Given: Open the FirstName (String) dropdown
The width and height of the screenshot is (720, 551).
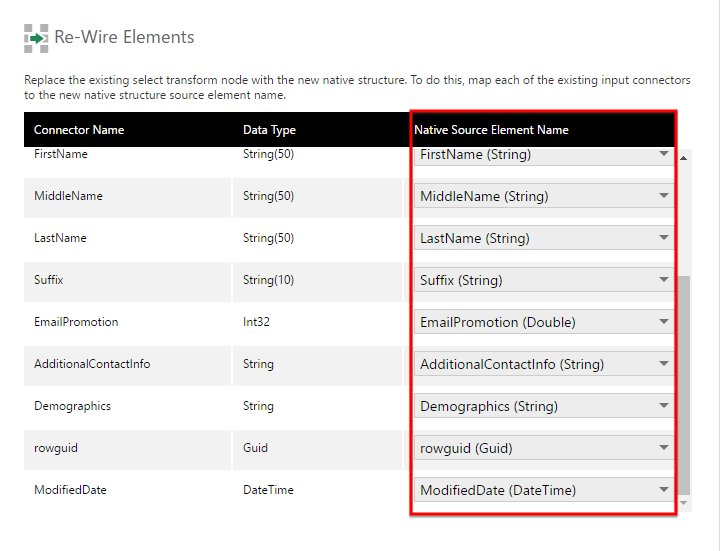Looking at the screenshot, I should click(x=544, y=155).
